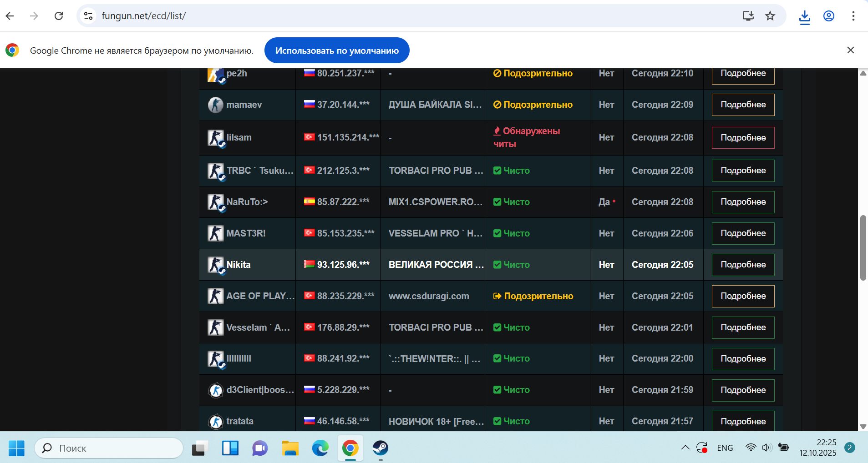This screenshot has height=463, width=868.
Task: Dismiss the default browser notification bar
Action: 850,50
